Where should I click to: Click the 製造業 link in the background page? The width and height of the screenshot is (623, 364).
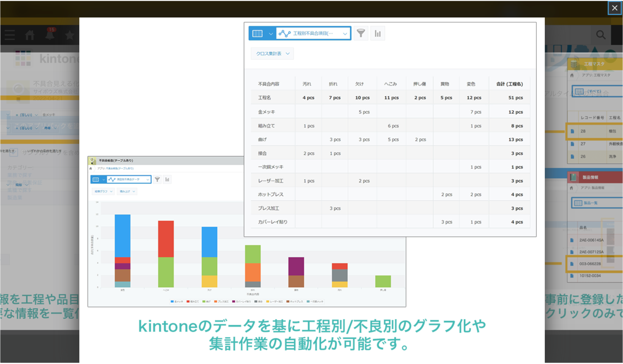pos(15,197)
